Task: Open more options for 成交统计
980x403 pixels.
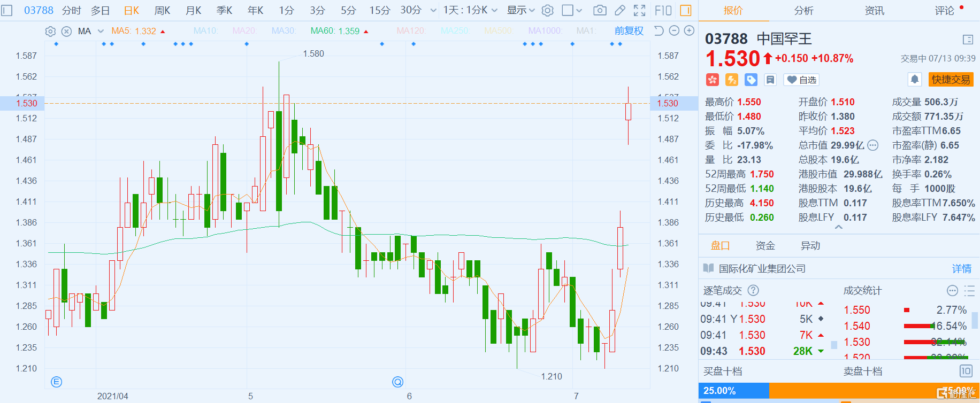Action: (952, 290)
